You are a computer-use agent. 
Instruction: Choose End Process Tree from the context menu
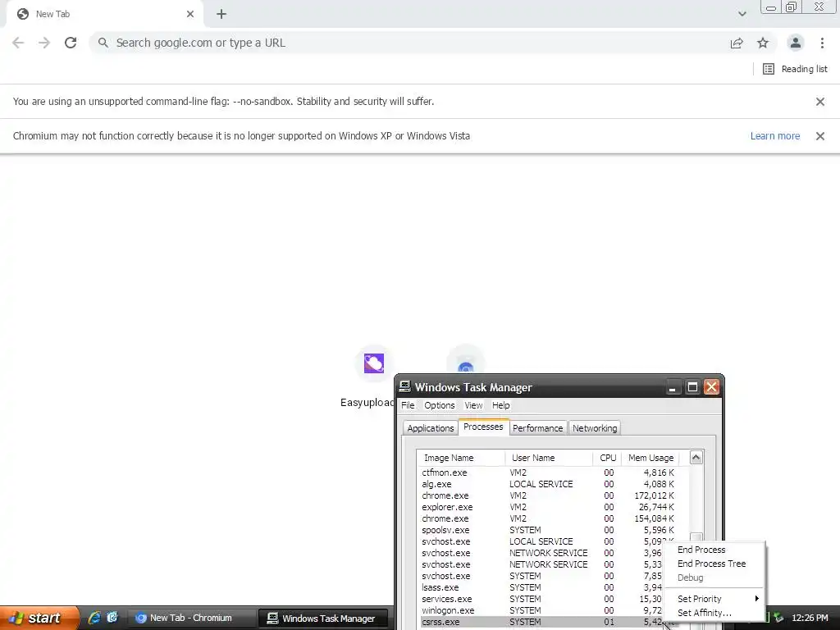coord(711,564)
